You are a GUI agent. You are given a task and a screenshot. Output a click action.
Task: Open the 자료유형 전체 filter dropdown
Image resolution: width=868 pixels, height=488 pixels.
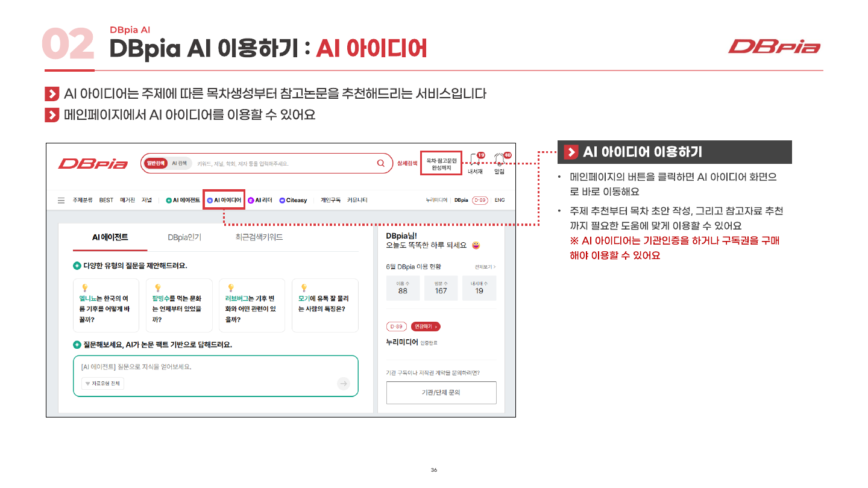(102, 383)
